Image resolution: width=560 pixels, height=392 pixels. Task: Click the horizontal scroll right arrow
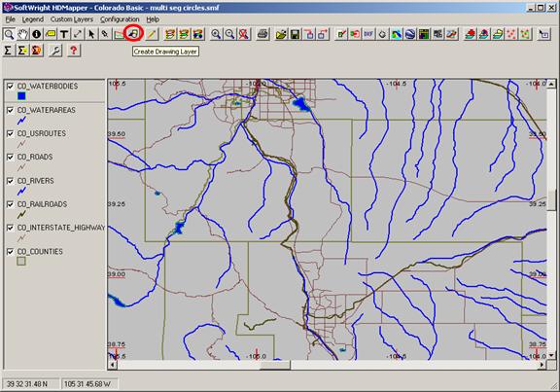point(542,365)
